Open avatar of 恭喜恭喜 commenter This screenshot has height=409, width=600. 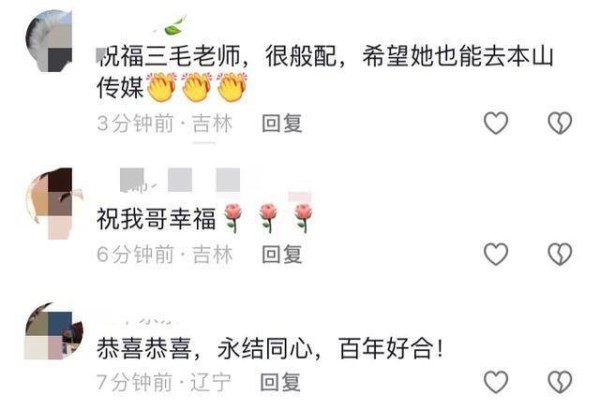(x=54, y=331)
